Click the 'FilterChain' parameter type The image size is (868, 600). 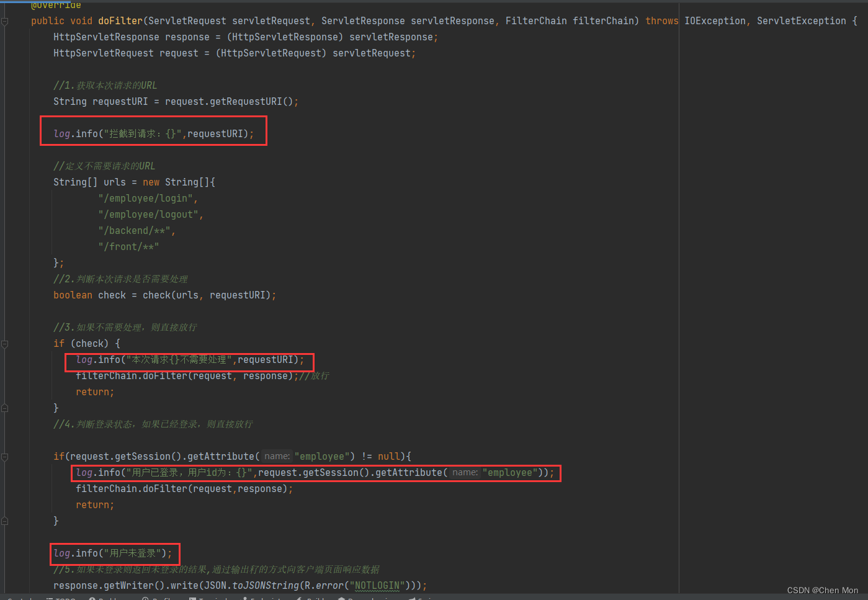(x=536, y=21)
